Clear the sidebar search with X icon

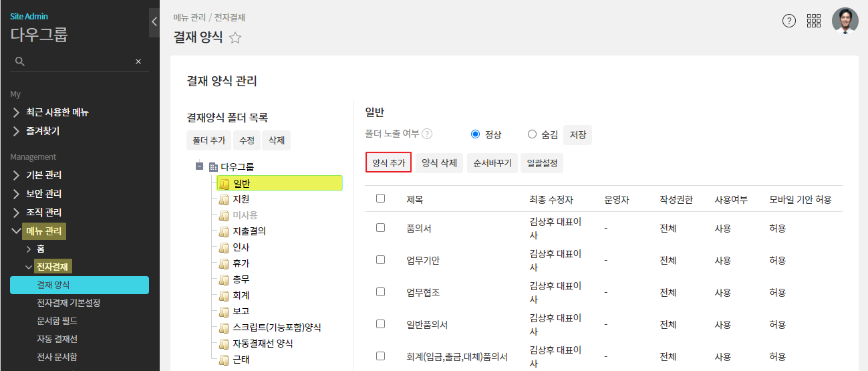(x=138, y=61)
